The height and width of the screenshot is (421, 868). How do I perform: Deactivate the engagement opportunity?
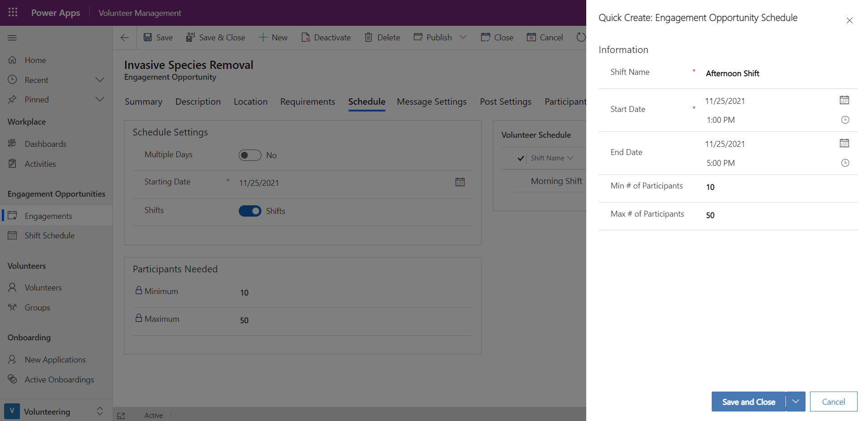(x=326, y=38)
